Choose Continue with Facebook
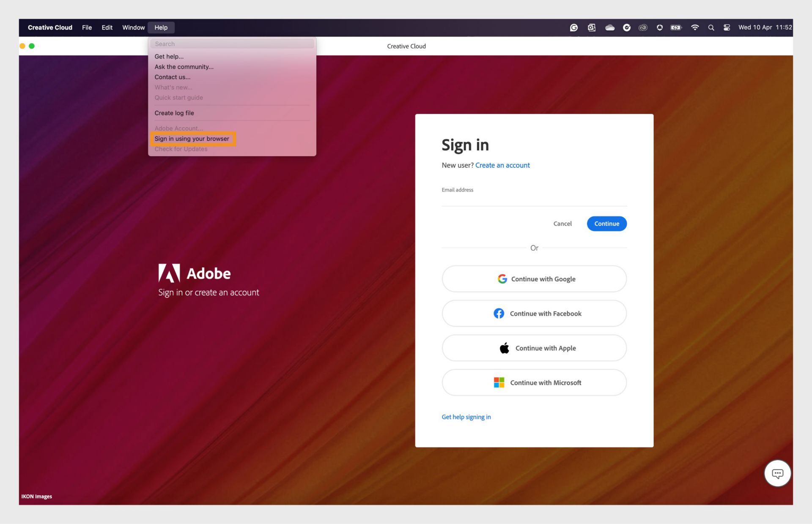Viewport: 812px width, 524px height. click(x=534, y=313)
